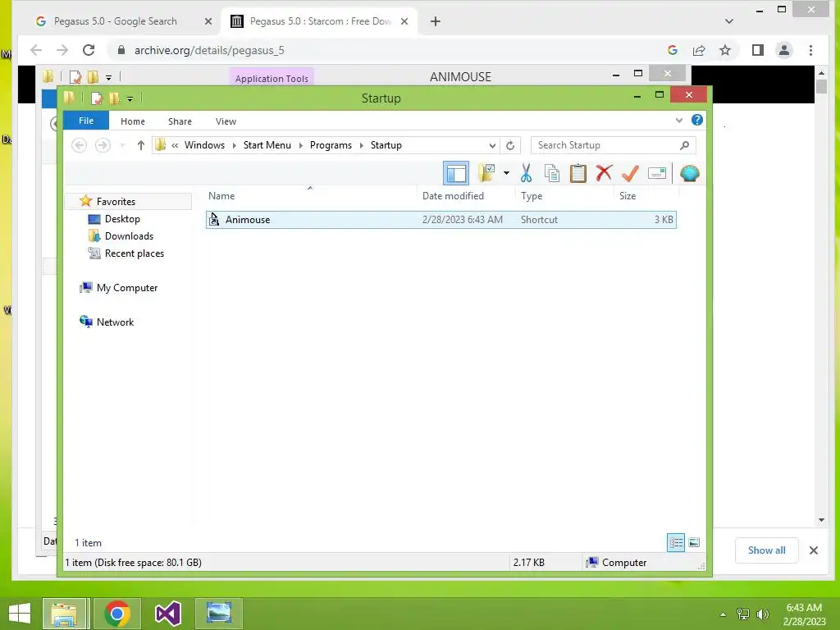Switch to the Home ribbon tab

133,121
